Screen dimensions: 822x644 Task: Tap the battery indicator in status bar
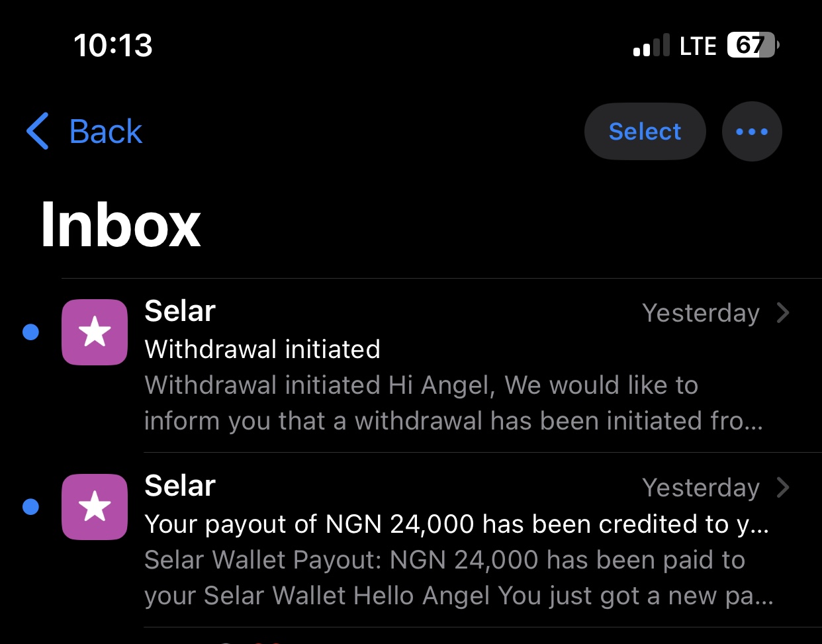753,45
